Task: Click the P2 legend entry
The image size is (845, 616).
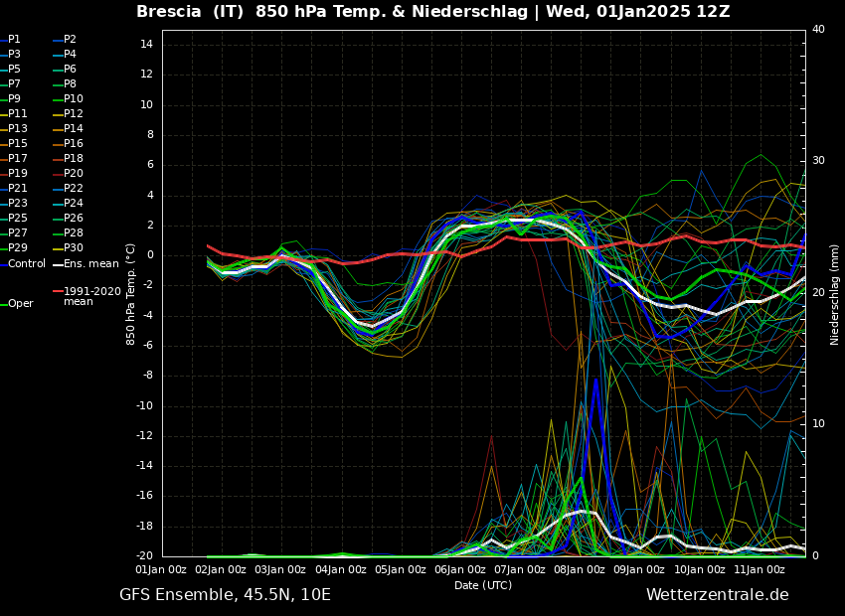Action: click(65, 40)
